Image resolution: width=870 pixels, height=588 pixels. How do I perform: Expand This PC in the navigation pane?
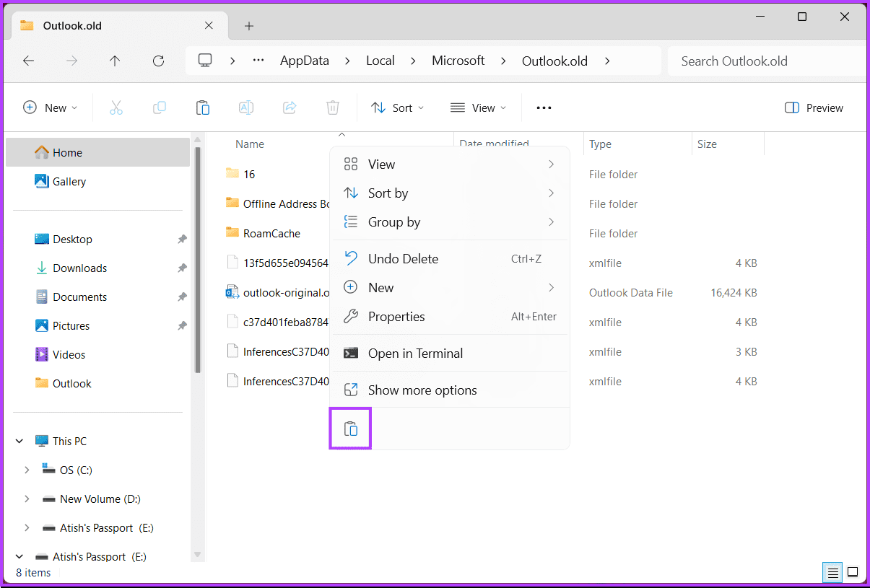[x=19, y=440]
